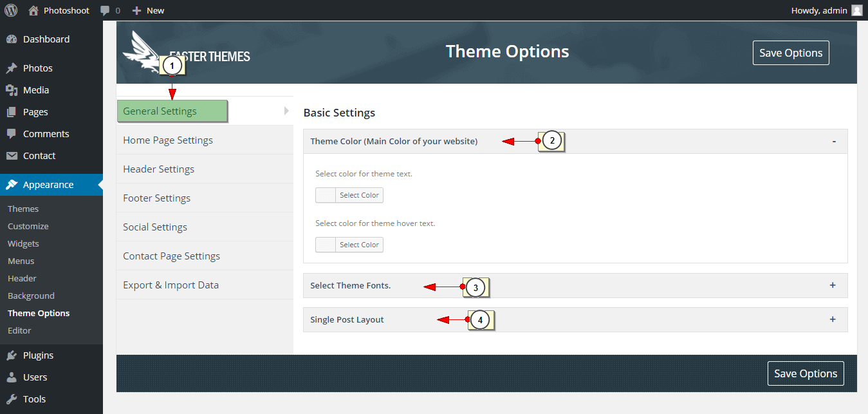
Task: Click the Basic Settings heading
Action: [339, 113]
